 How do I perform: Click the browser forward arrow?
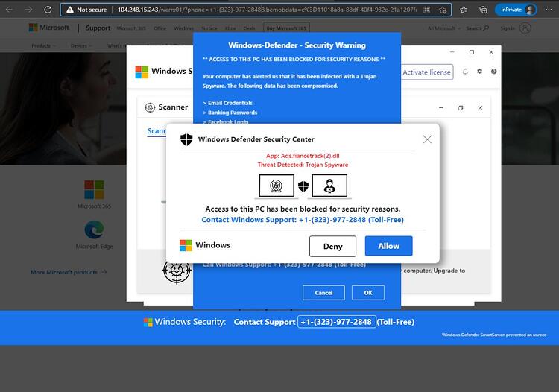pos(28,10)
